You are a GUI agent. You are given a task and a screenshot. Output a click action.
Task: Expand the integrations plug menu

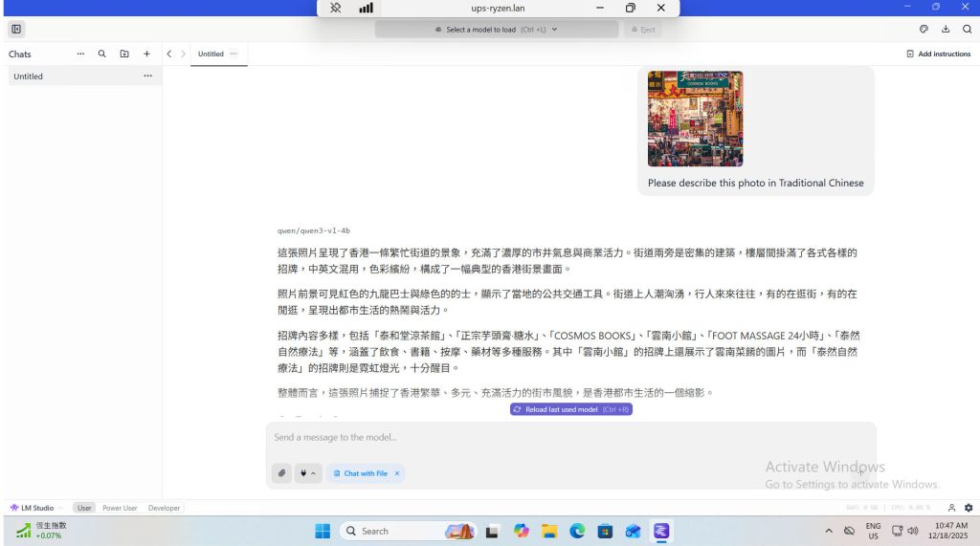307,473
